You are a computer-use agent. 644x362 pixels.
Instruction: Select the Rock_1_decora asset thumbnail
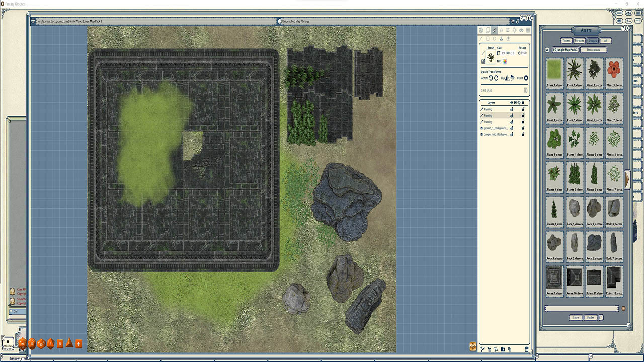pos(574,210)
